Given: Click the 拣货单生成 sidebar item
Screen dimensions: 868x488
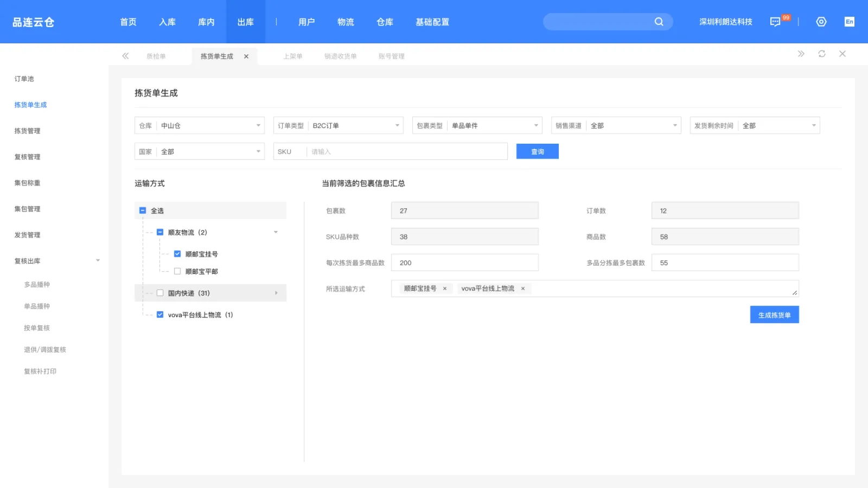Looking at the screenshot, I should tap(31, 105).
